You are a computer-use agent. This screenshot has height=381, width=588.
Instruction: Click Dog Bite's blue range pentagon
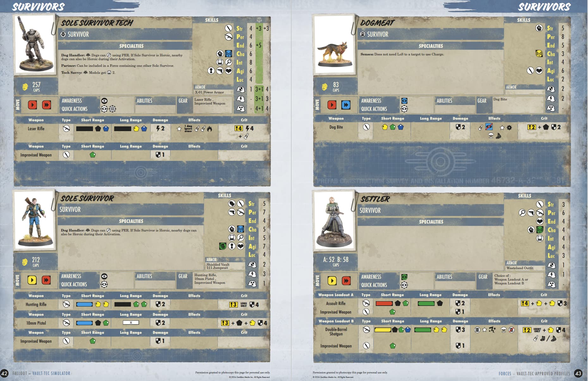pos(401,127)
